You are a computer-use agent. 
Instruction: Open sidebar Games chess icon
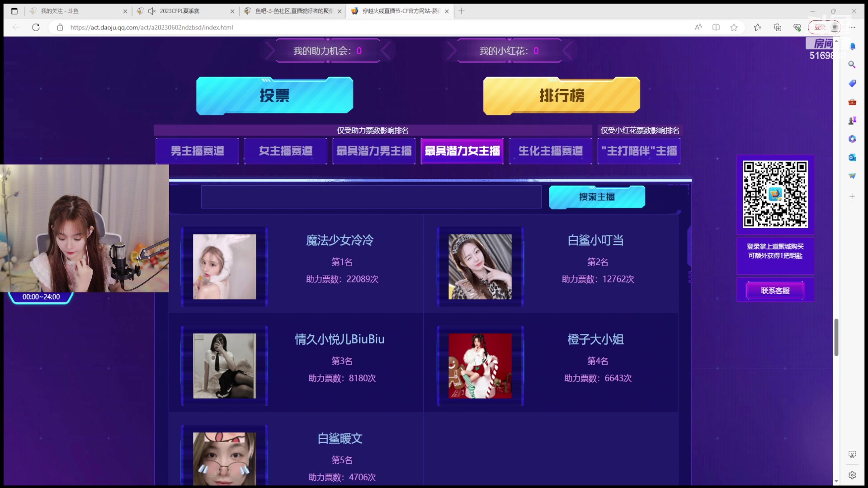point(852,120)
